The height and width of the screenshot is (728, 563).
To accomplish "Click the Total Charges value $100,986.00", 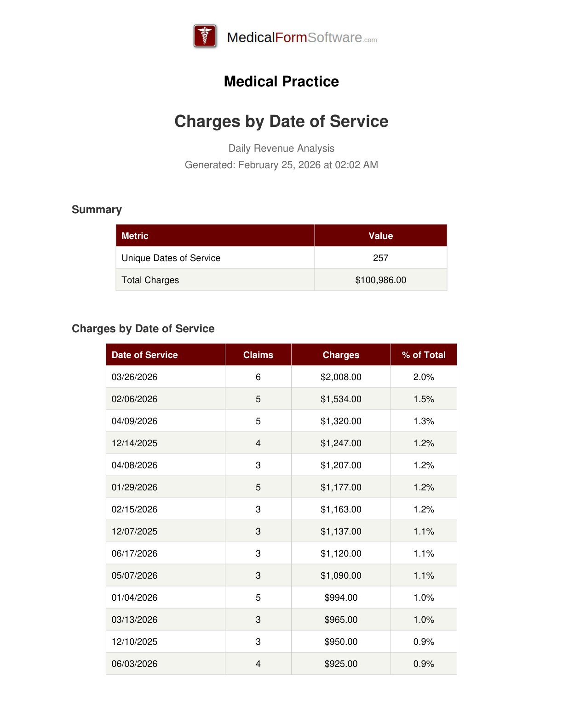I will point(380,280).
